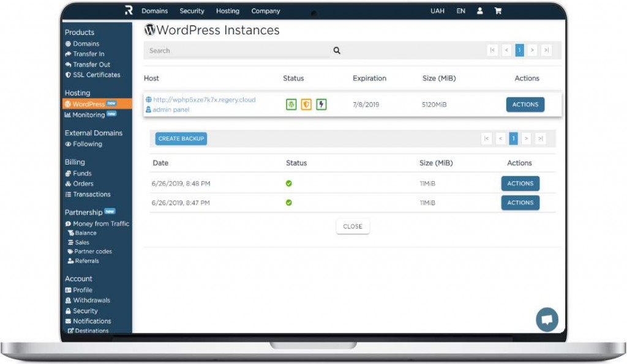This screenshot has width=627, height=364.
Task: Open Transfer In in the sidebar
Action: (x=84, y=54)
